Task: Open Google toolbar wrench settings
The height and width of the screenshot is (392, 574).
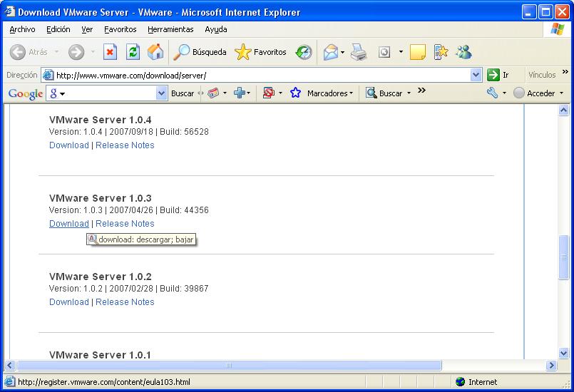Action: tap(493, 93)
